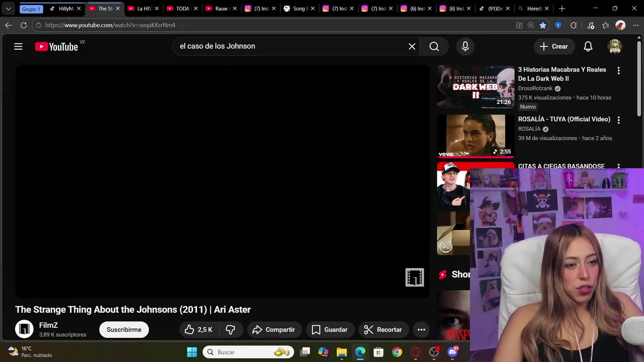Open title 3 Historias Macabras Y Reales
The width and height of the screenshot is (644, 362).
click(562, 74)
